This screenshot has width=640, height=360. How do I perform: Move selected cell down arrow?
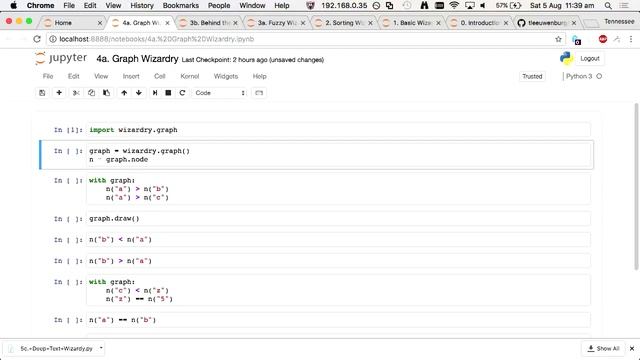point(139,93)
